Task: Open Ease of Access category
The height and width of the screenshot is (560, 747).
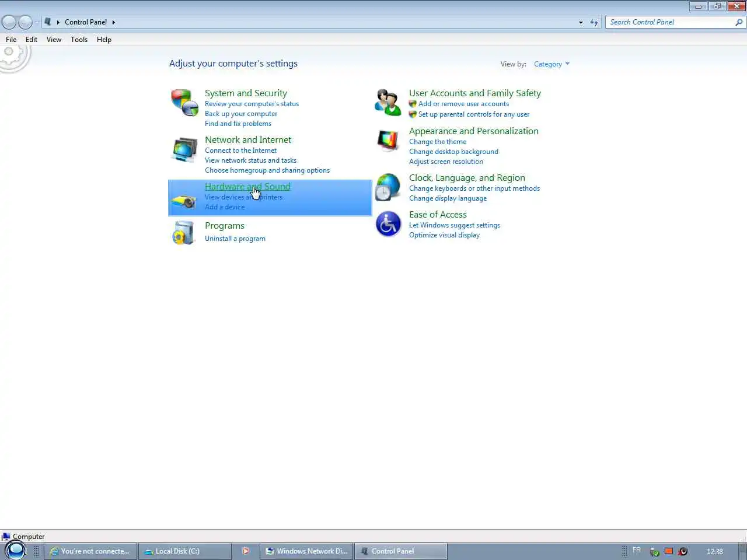Action: click(438, 214)
